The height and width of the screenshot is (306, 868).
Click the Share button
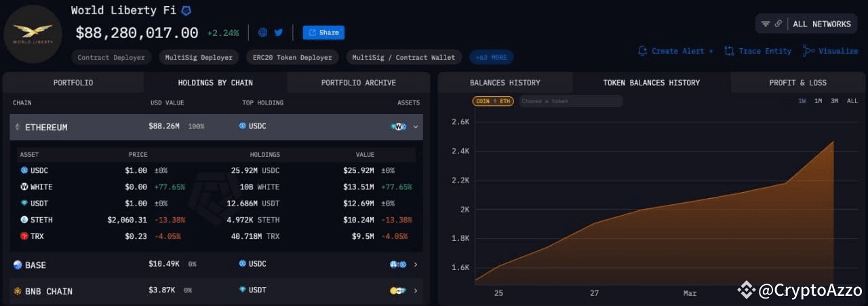tap(323, 32)
